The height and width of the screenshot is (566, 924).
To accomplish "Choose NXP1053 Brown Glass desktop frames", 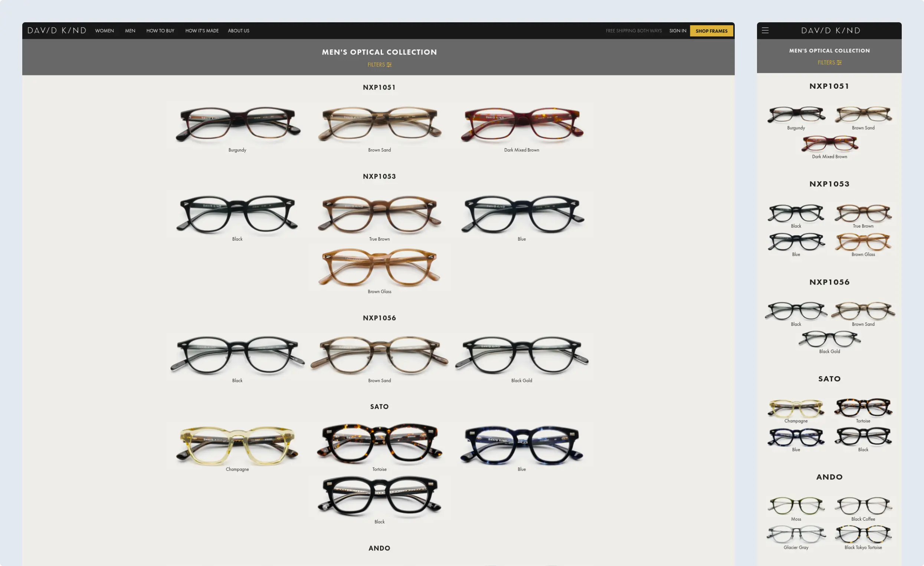I will click(379, 267).
